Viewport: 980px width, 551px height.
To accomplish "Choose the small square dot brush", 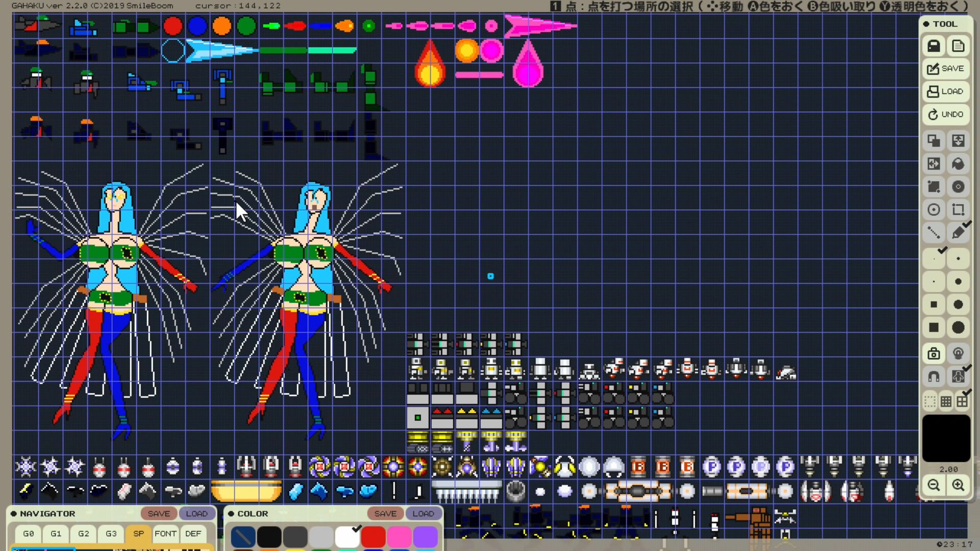I will [934, 282].
